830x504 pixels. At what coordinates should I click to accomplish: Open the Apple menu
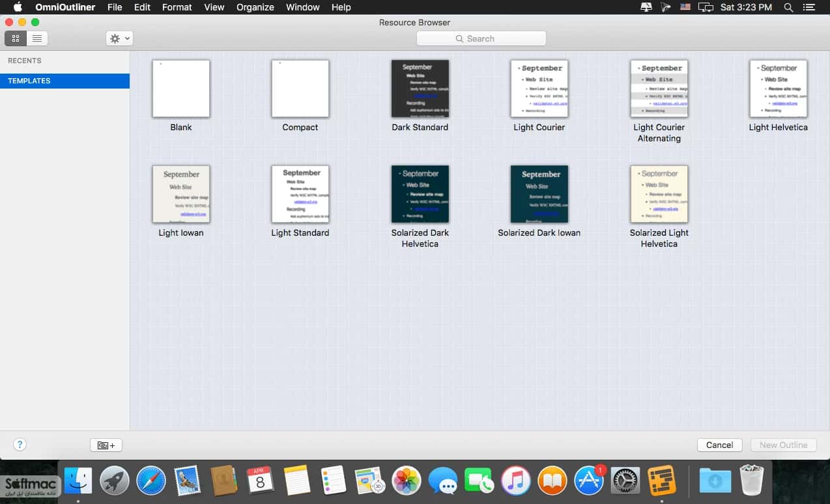pyautogui.click(x=18, y=7)
